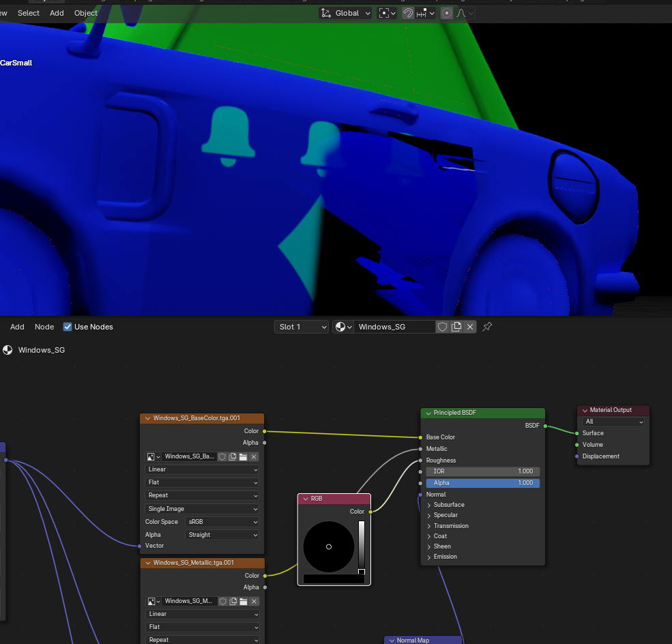This screenshot has width=672, height=644.
Task: Browse materials with the sphere icon
Action: pos(343,327)
